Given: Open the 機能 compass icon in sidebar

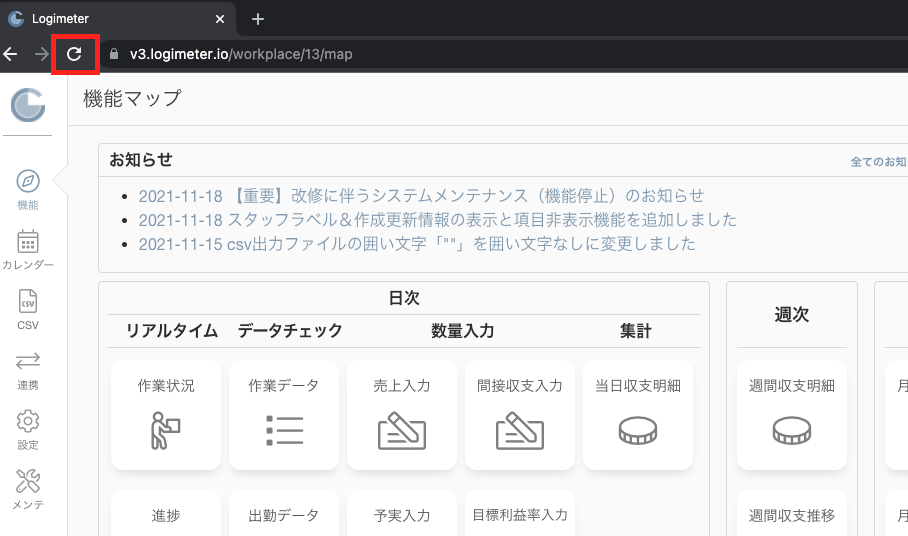Looking at the screenshot, I should point(28,181).
